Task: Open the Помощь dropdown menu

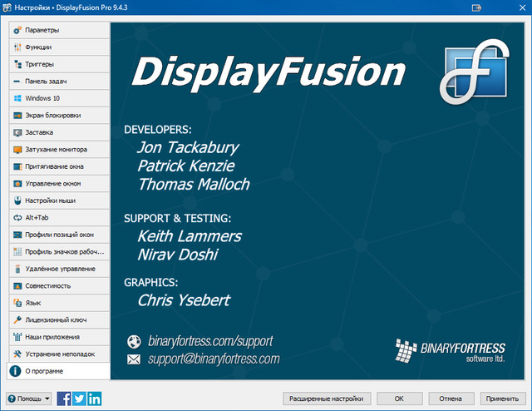Action: [x=29, y=399]
